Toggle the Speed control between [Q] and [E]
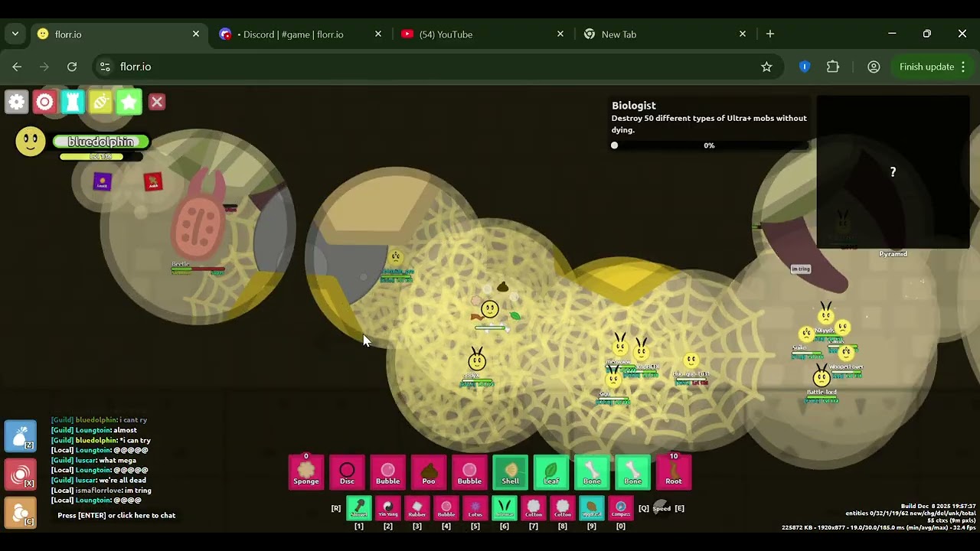 (x=661, y=508)
